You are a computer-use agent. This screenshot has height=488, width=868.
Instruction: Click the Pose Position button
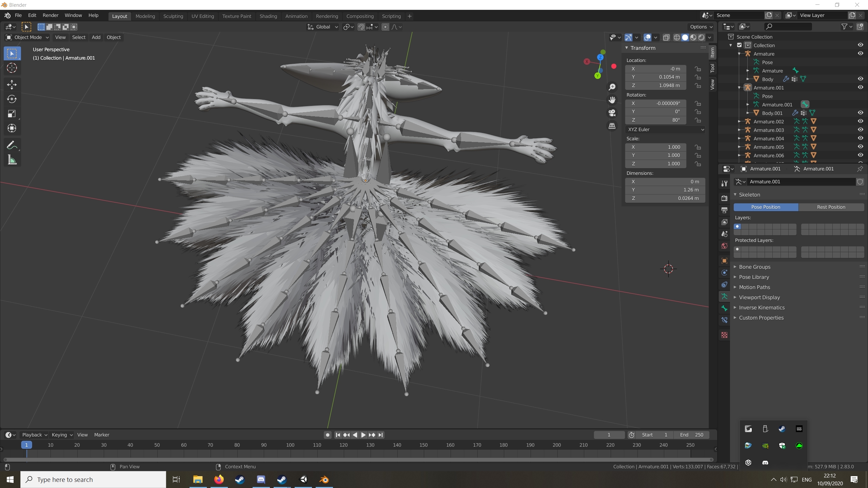[766, 207]
